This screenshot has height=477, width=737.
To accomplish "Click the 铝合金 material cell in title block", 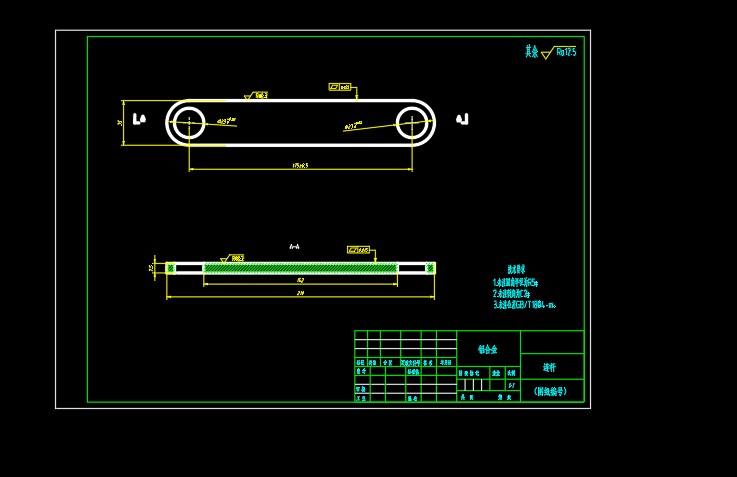I will tap(488, 349).
